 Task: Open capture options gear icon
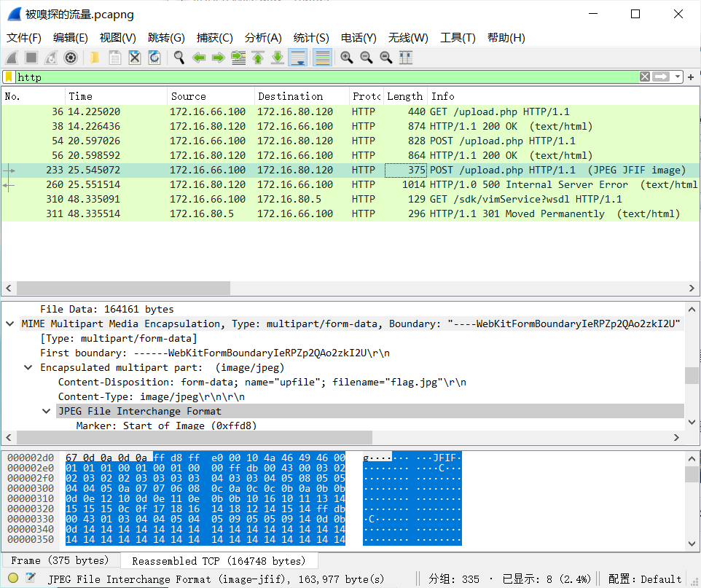pos(71,58)
